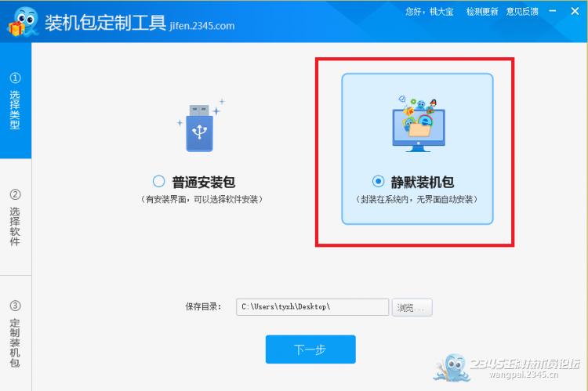Click the jifen.2345.com link text
Viewport: 588px width, 391px height.
(202, 26)
